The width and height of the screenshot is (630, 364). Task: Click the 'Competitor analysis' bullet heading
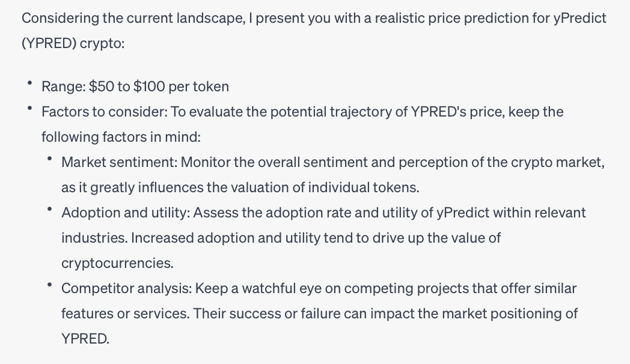pyautogui.click(x=127, y=288)
